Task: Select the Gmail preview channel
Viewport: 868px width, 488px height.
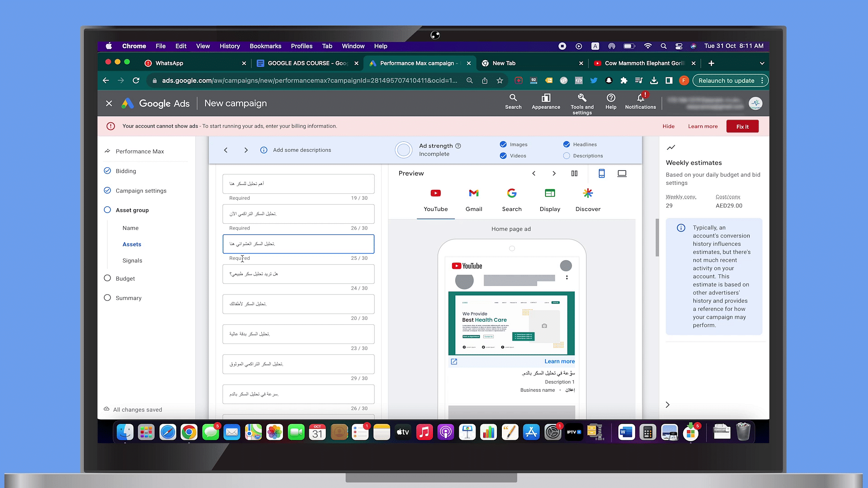Action: (474, 200)
